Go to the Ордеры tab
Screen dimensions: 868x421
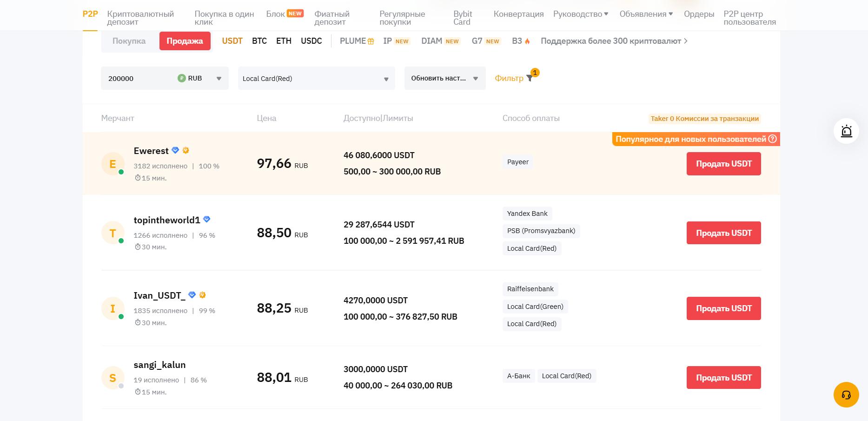(699, 14)
